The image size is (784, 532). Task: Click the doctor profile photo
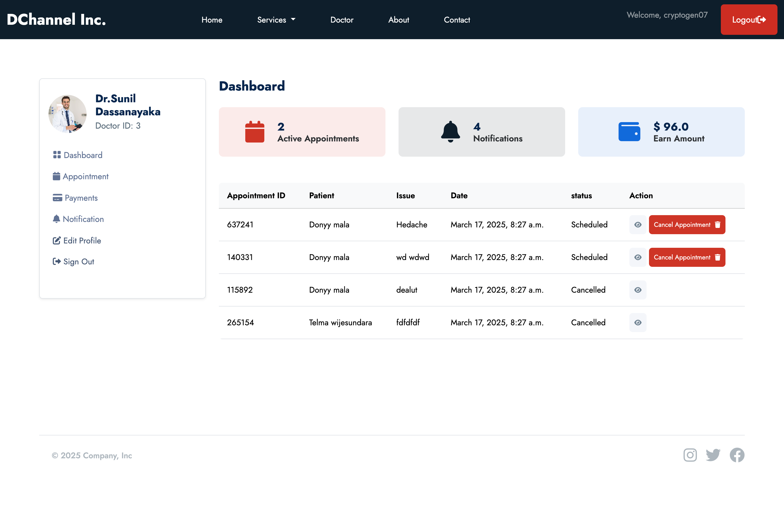point(68,114)
